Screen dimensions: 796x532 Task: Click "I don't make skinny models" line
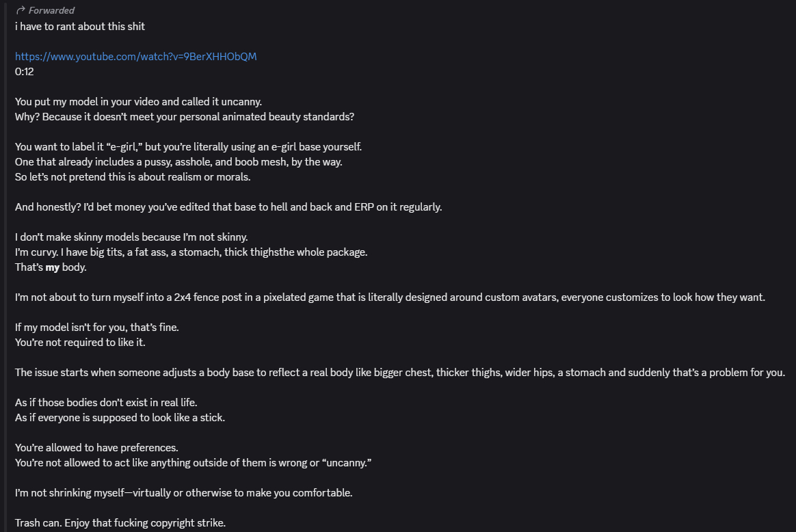[131, 237]
